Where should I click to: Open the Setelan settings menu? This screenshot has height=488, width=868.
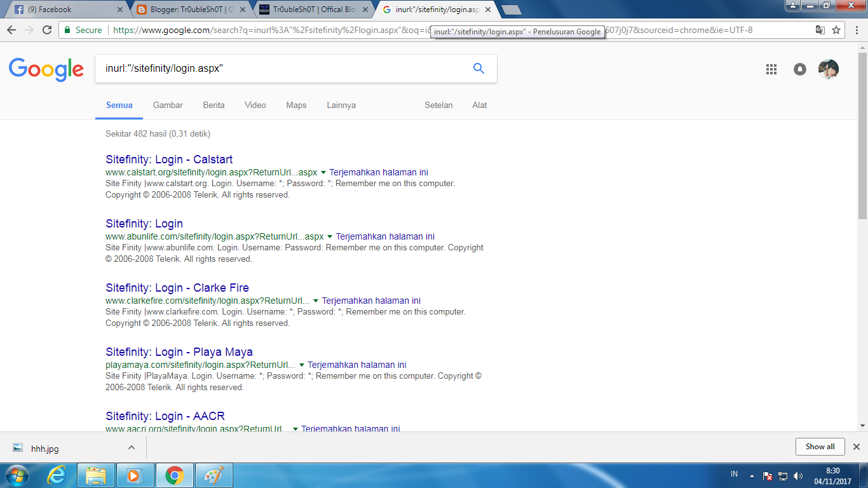(x=438, y=105)
